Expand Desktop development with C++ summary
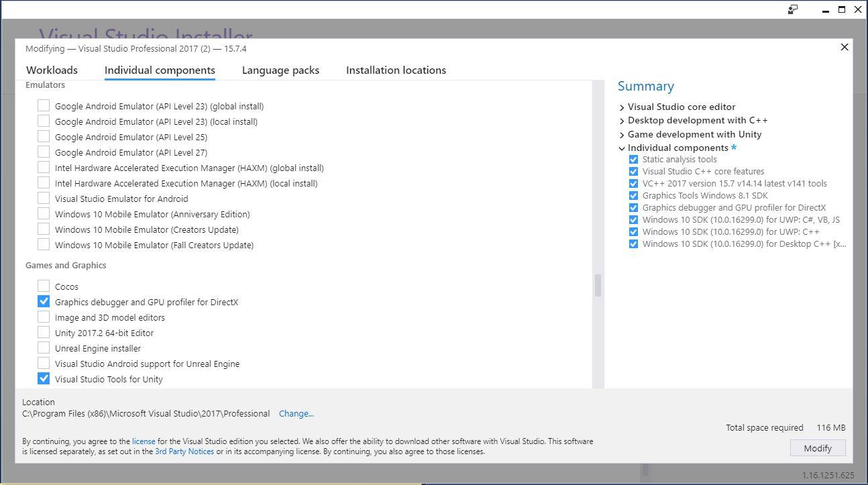 [622, 121]
